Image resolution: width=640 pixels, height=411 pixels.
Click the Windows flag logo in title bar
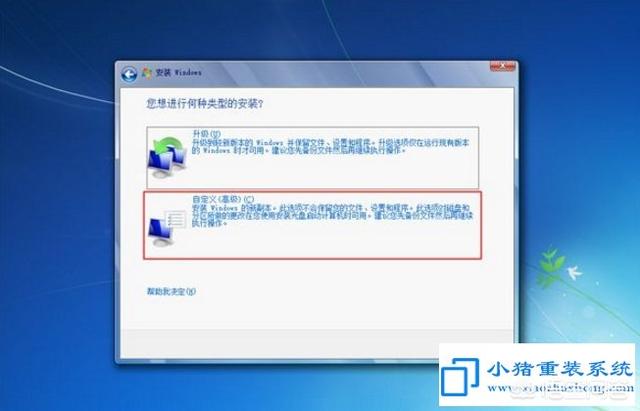(x=147, y=73)
